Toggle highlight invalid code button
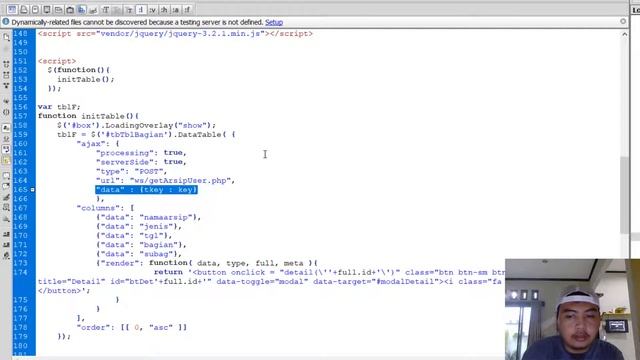The image size is (640, 360). click(6, 139)
